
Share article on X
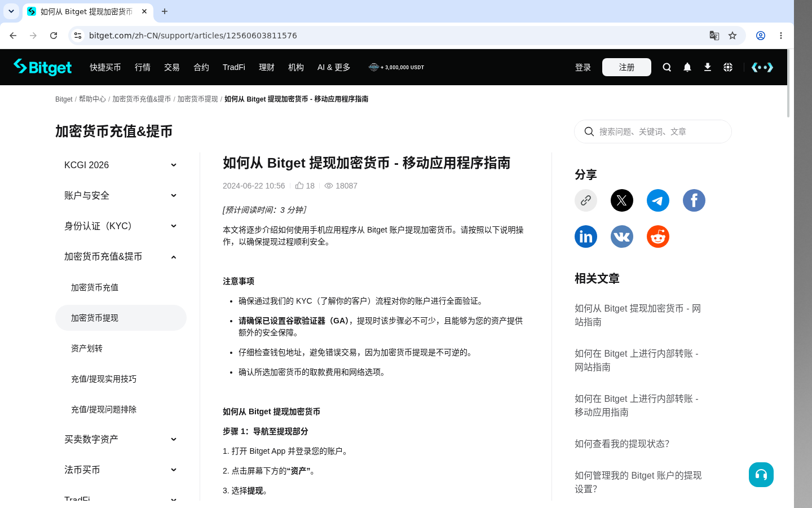[x=622, y=200]
